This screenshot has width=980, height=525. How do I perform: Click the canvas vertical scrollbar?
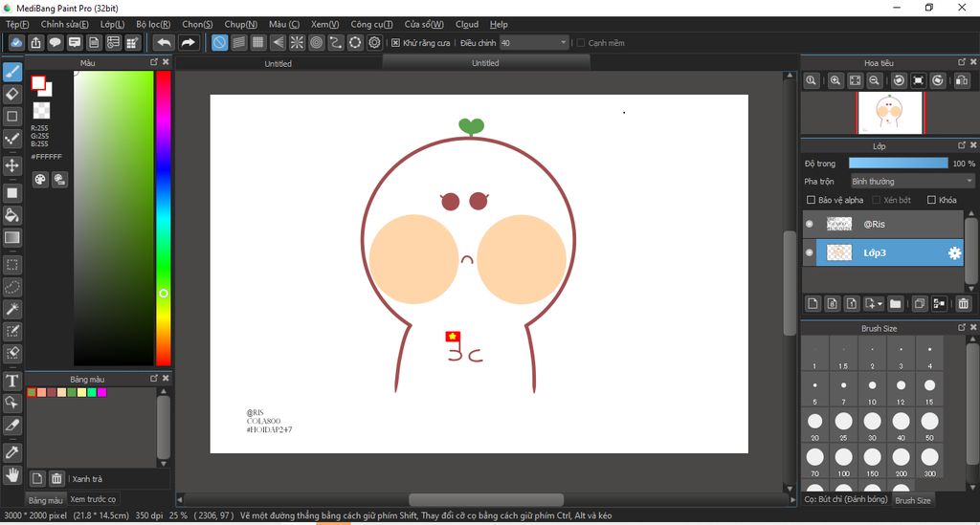pyautogui.click(x=790, y=283)
